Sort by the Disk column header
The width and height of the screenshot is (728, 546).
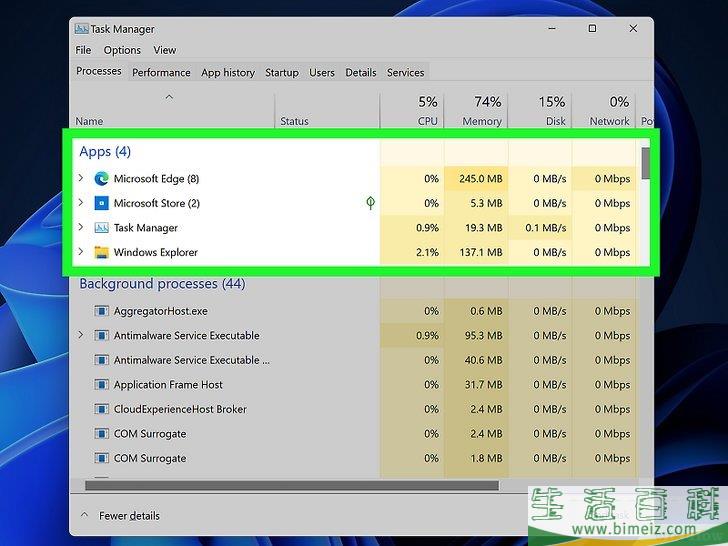[556, 121]
